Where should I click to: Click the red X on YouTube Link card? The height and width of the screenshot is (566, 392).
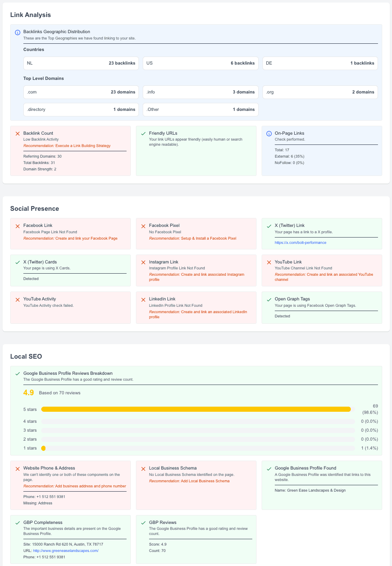pos(268,262)
